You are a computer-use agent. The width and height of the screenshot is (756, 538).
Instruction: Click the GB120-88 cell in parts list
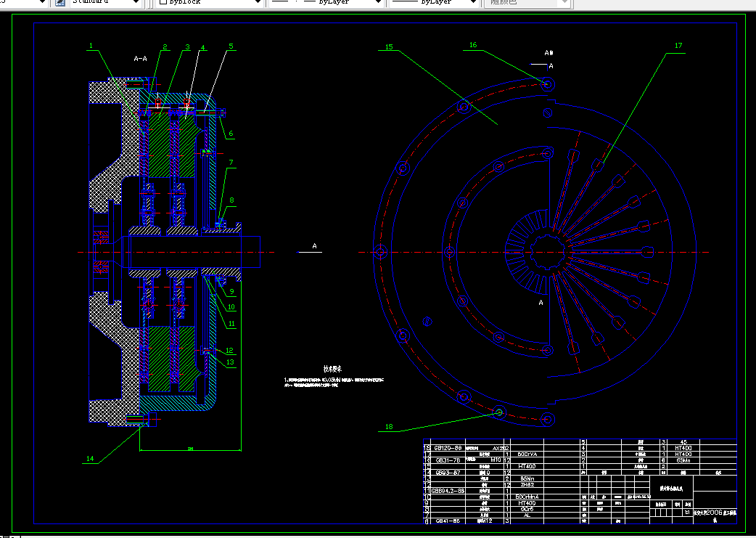click(x=448, y=448)
